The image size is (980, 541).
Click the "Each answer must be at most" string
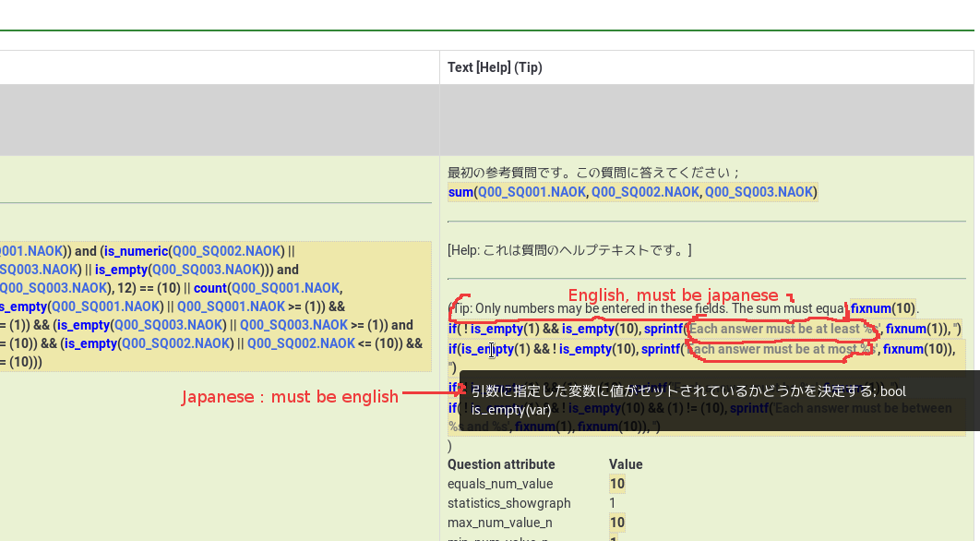tap(781, 349)
